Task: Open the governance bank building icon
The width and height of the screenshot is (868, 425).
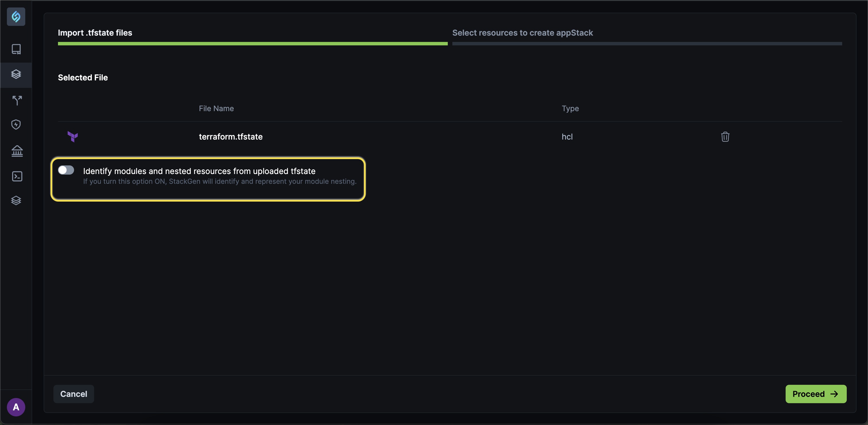Action: click(17, 151)
